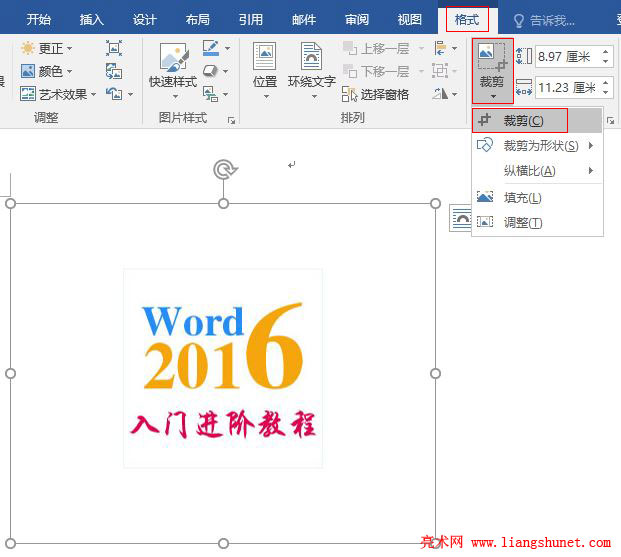
Task: Open the size group dialog launcher
Action: (x=611, y=120)
